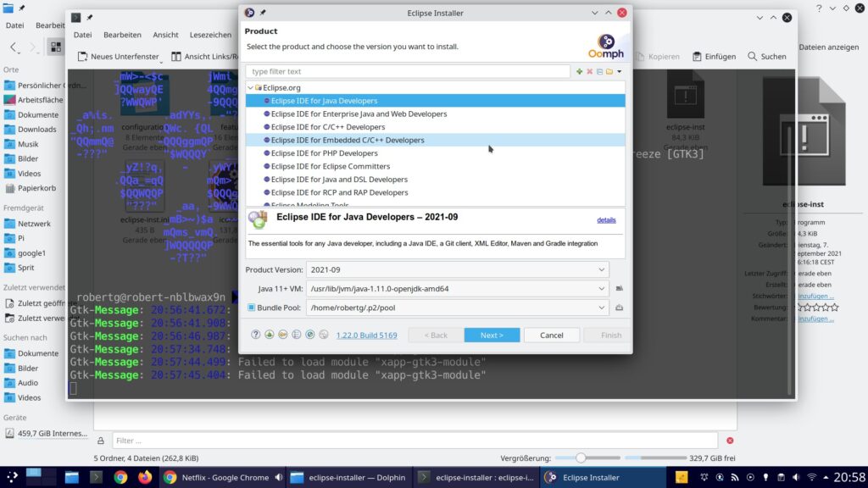Select Eclipse IDE for Java and DSL Developers

point(436,180)
